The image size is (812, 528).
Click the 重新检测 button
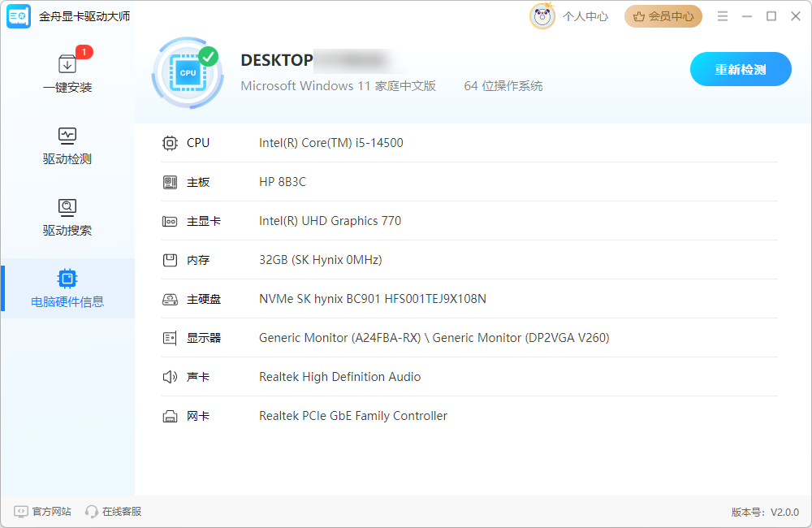pyautogui.click(x=741, y=69)
